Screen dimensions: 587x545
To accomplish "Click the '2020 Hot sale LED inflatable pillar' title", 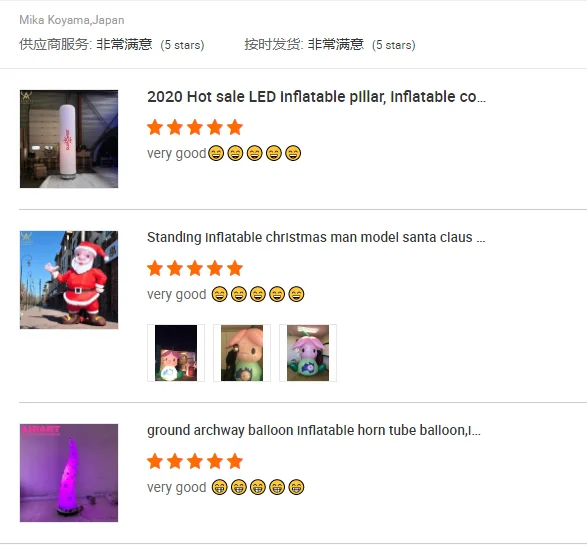I will (x=316, y=97).
